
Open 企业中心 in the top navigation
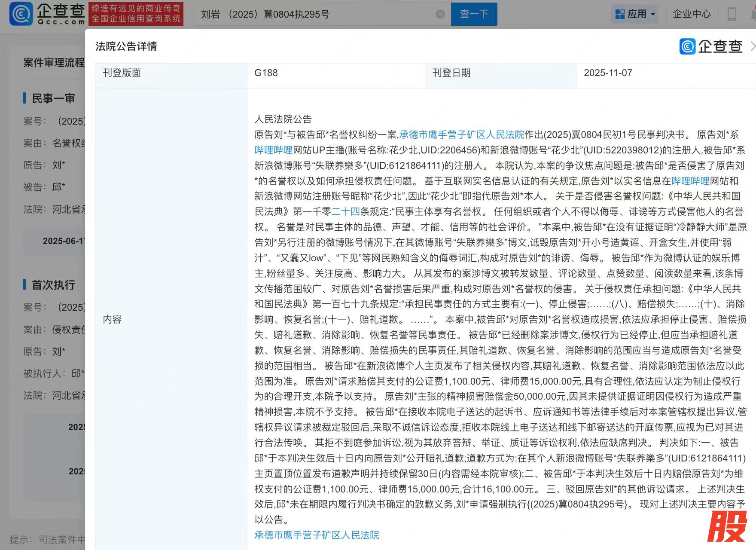(x=692, y=14)
